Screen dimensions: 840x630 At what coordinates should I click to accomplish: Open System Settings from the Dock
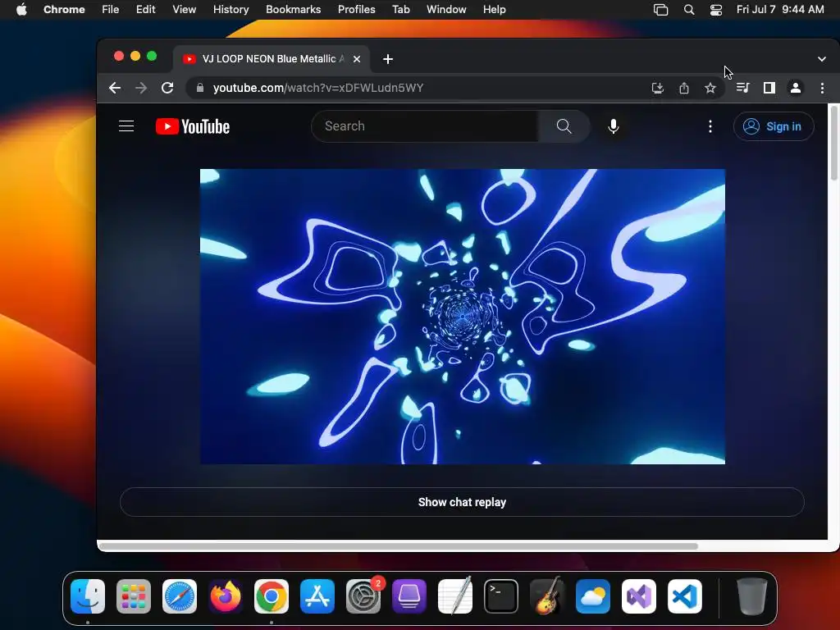(x=363, y=596)
